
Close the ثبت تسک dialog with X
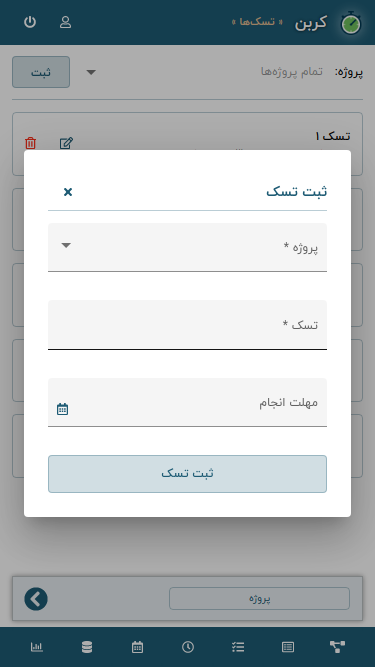tap(68, 192)
